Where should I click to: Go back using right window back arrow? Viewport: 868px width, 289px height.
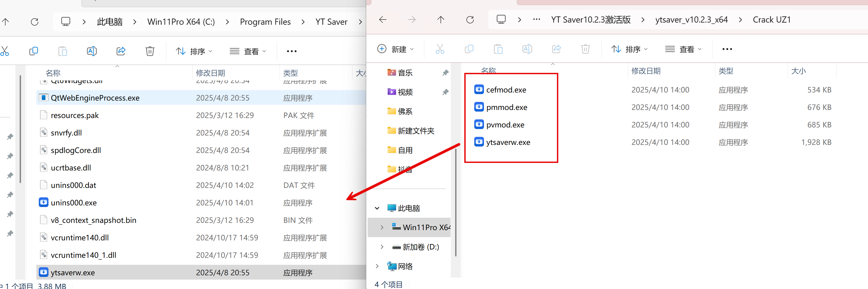click(x=383, y=20)
